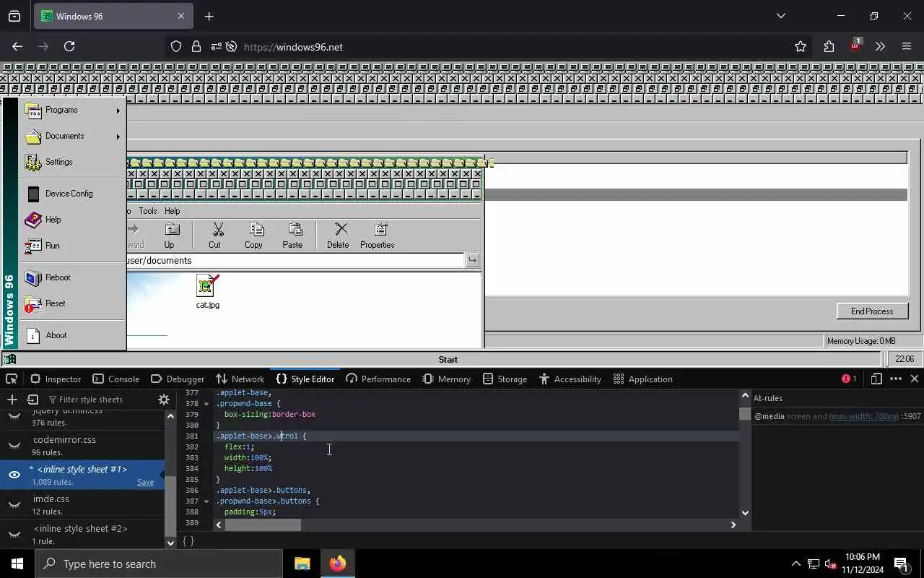Click the Up toolbar icon in Explorer
Screen dimensions: 924x578
point(172,230)
